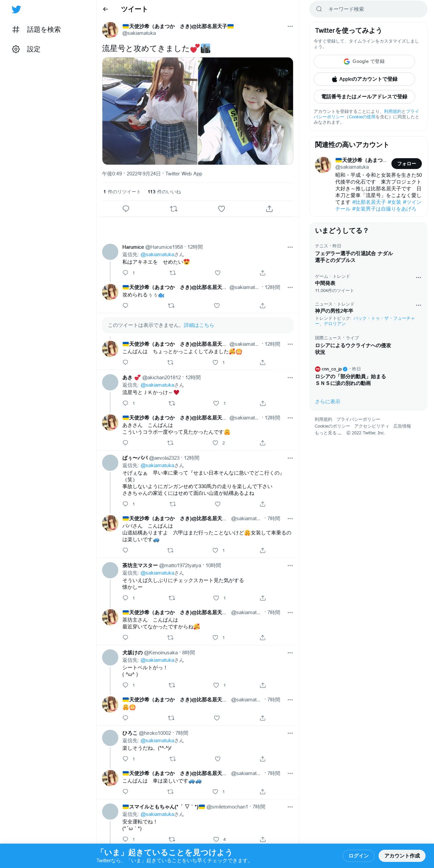This screenshot has width=434, height=868.
Task: Retweet あき's reply about 流星号
Action: tap(172, 403)
